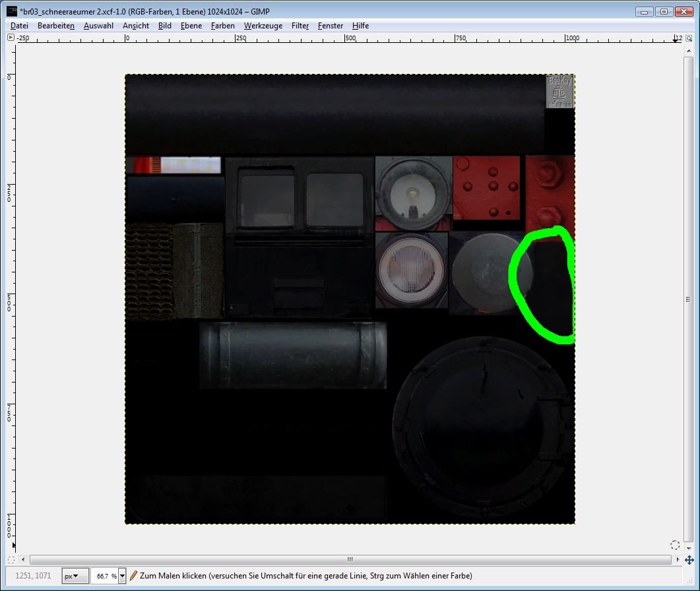Click the red bolt heads texture

click(x=550, y=193)
